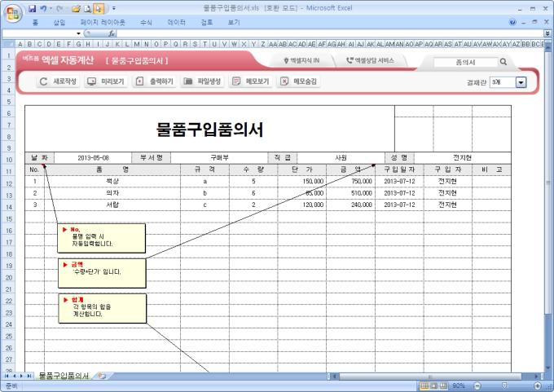The width and height of the screenshot is (554, 392).
Task: Click the 물품구입품의서 title cell
Action: click(x=209, y=129)
